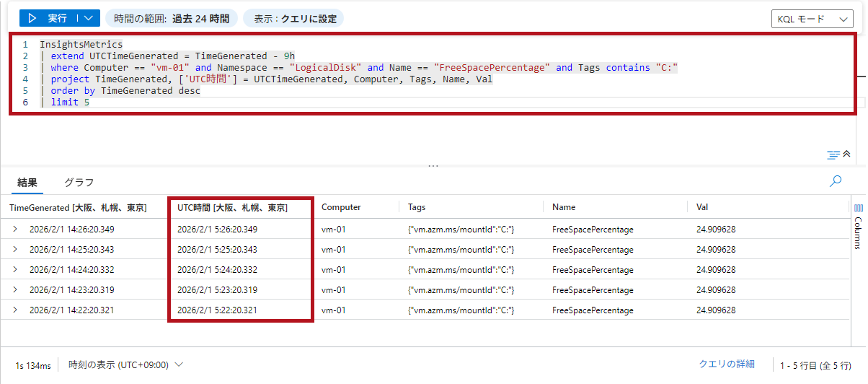
Task: Expand the 14:22:20.321 result row
Action: tap(15, 310)
